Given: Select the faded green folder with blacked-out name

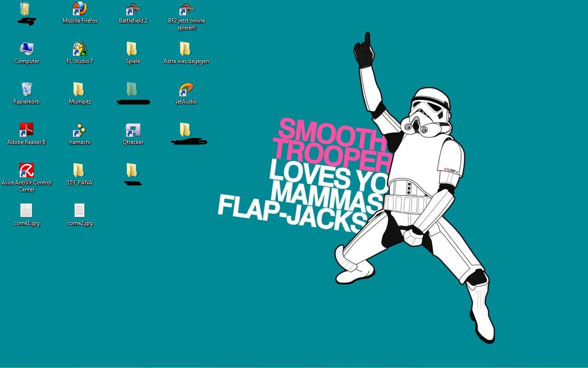Looking at the screenshot, I should (x=133, y=94).
